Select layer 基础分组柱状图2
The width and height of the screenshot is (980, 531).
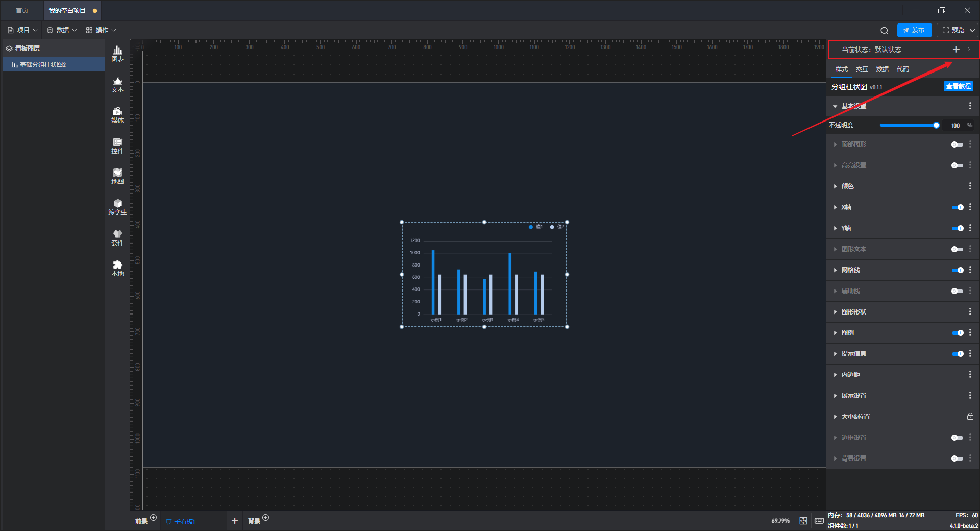54,65
